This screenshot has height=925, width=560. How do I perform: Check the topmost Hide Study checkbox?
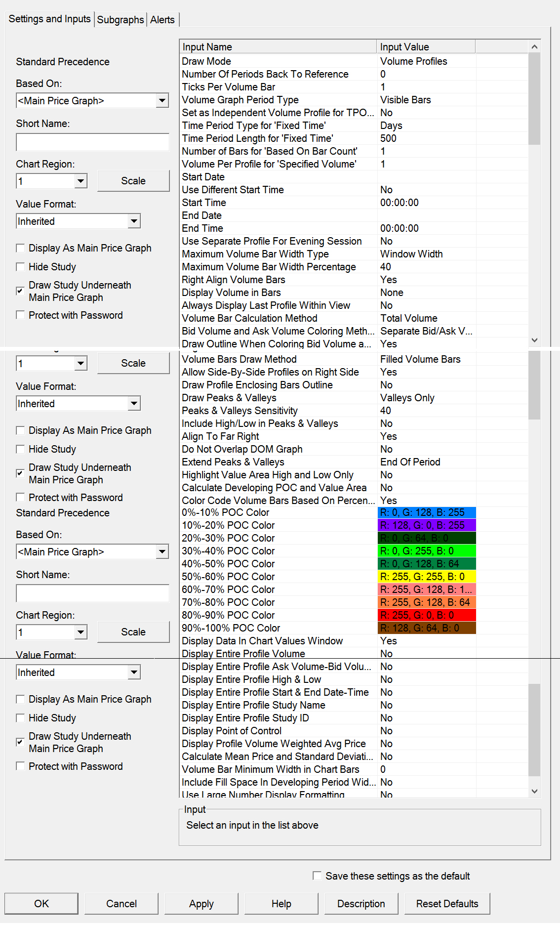coord(20,267)
